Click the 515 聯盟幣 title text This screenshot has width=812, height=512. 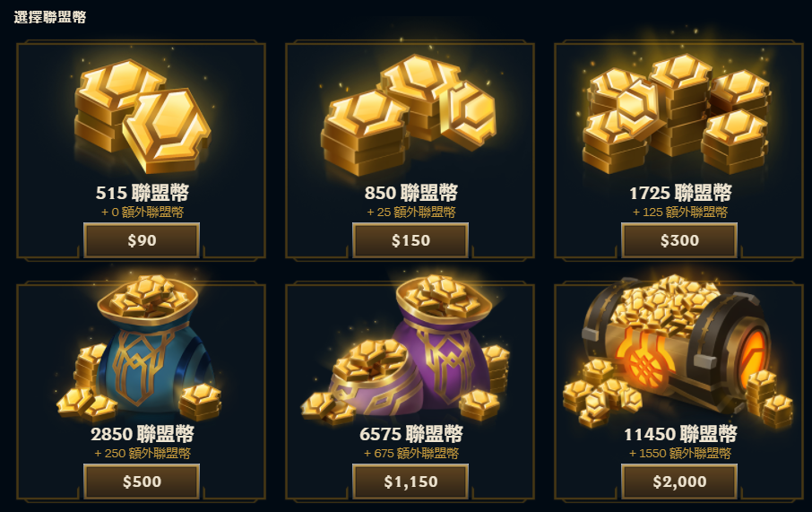point(142,193)
